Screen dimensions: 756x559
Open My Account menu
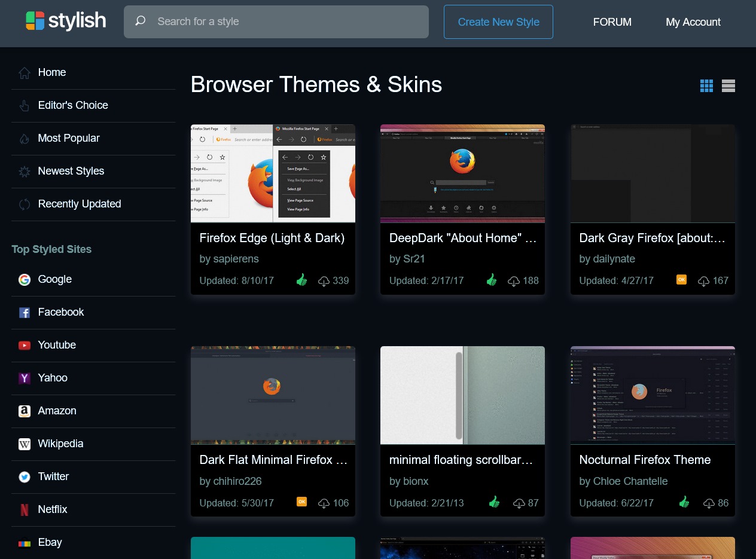(693, 22)
